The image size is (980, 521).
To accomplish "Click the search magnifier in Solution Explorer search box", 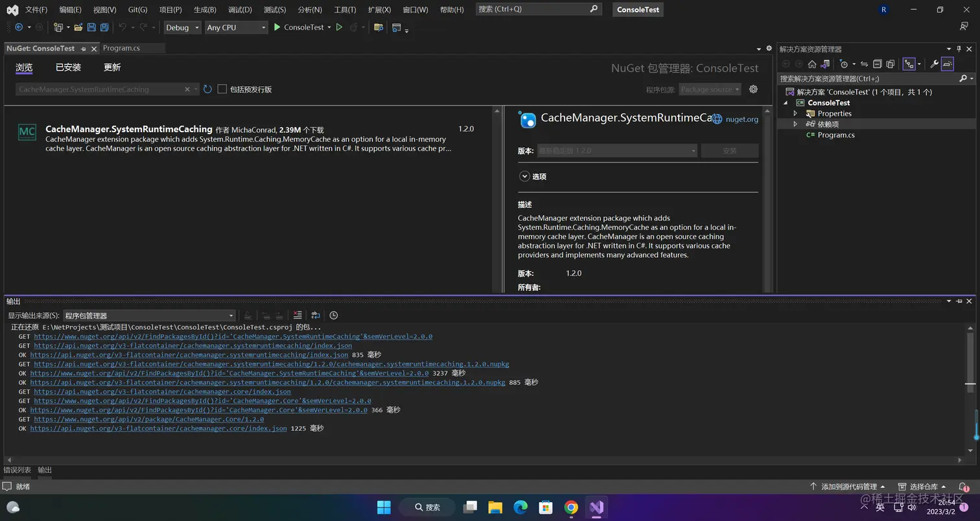I will [x=963, y=78].
